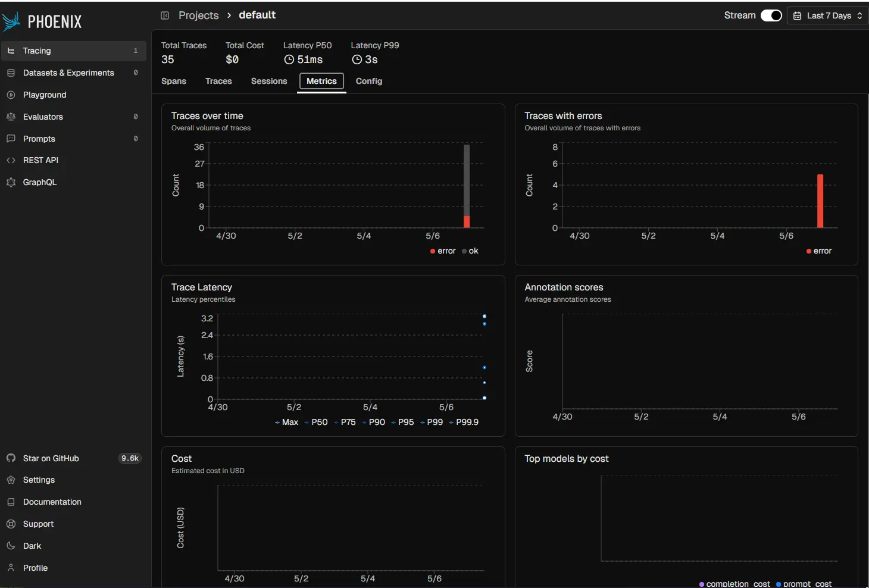Toggle the P50 series in Trace Latency legend
This screenshot has width=869, height=588.
tap(316, 422)
